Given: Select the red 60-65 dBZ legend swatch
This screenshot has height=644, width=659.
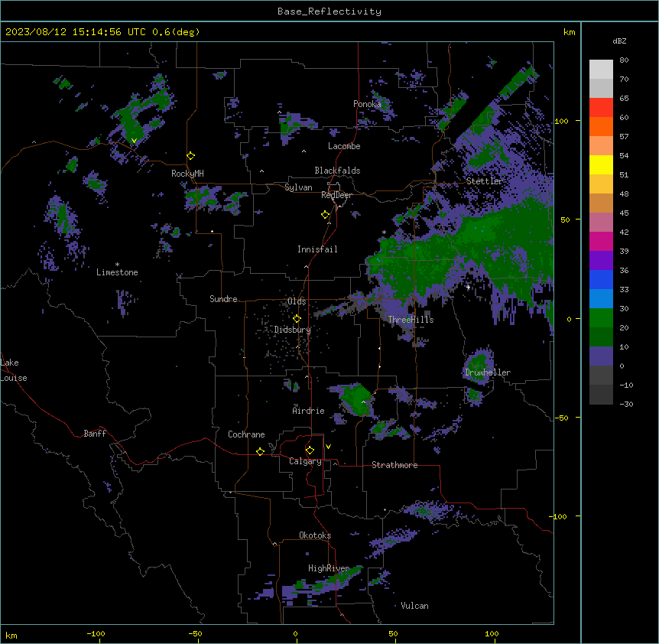Looking at the screenshot, I should click(x=601, y=107).
